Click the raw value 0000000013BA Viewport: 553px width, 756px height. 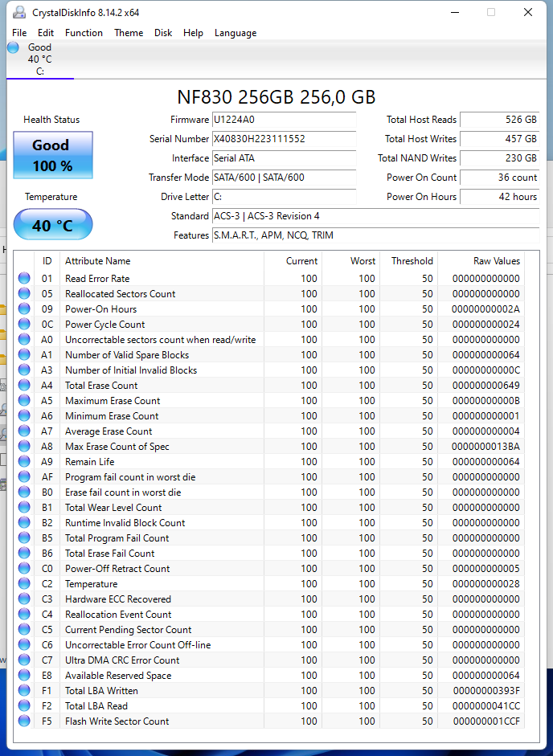coord(485,447)
